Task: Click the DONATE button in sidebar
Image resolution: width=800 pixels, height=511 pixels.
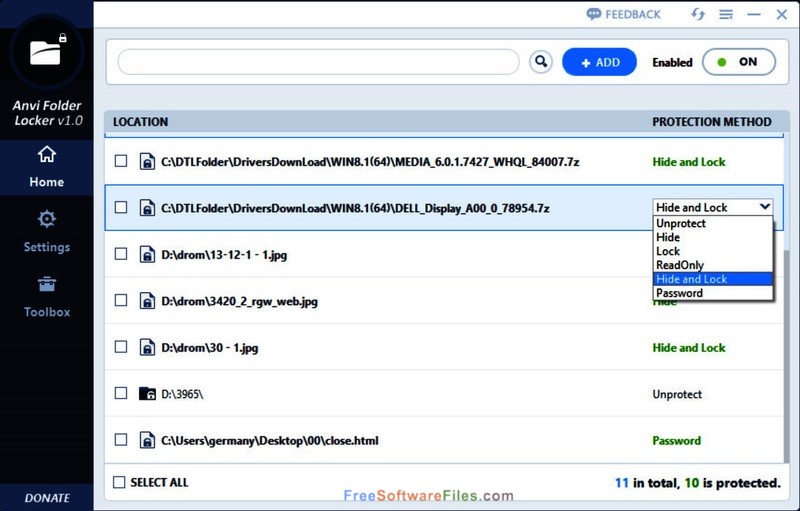Action: 47,498
